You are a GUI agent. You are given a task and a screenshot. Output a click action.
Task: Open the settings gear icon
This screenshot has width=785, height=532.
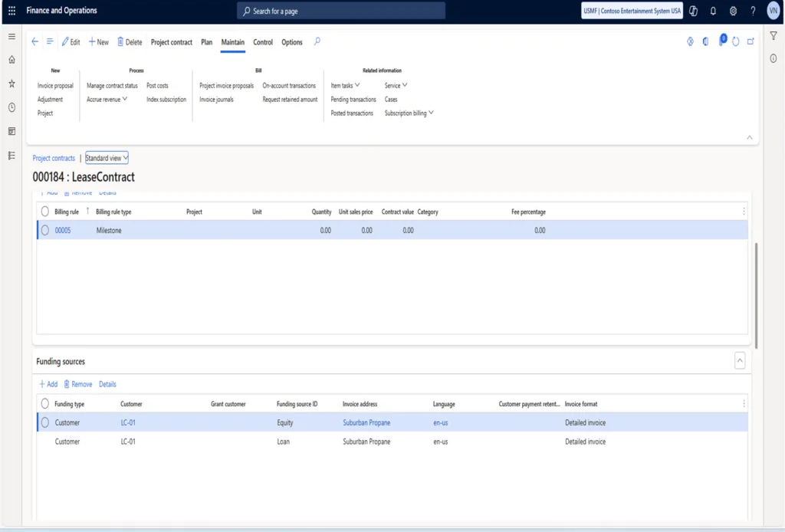[x=733, y=11]
